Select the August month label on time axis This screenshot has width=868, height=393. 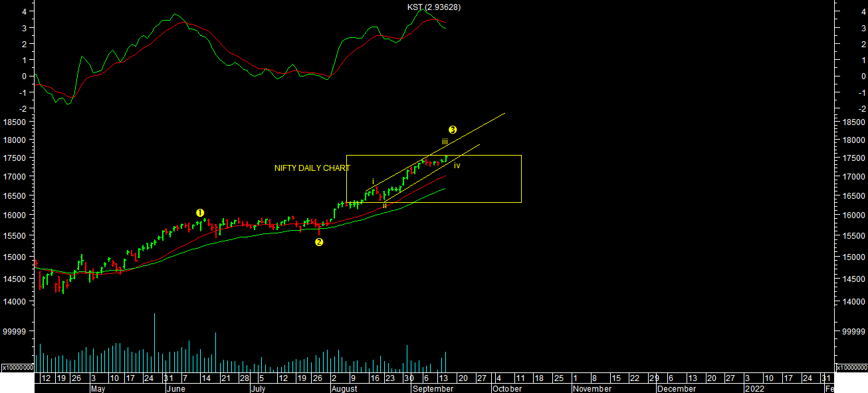pos(344,388)
